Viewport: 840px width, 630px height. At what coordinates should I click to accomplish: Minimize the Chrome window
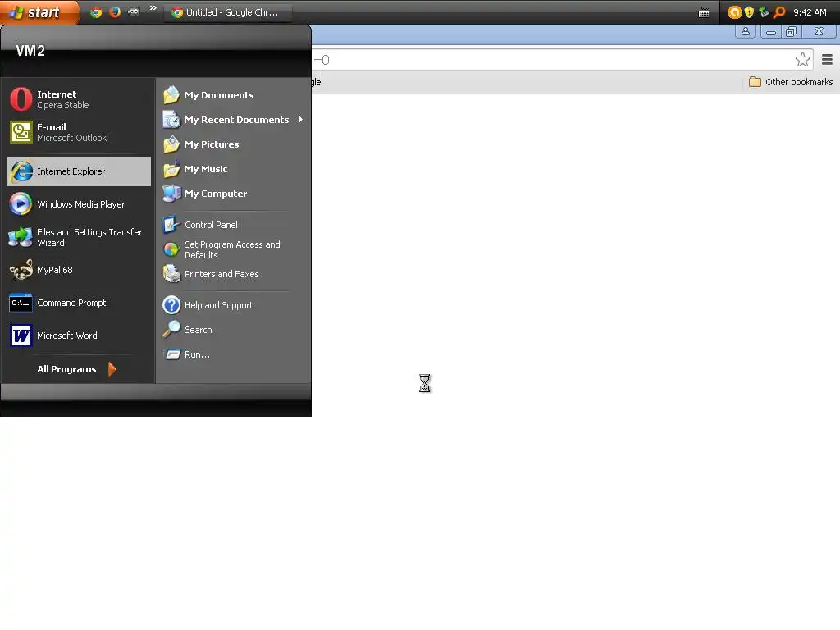click(x=771, y=32)
